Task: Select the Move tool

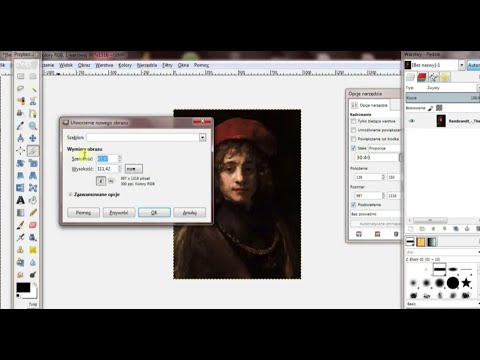Action: (33, 138)
